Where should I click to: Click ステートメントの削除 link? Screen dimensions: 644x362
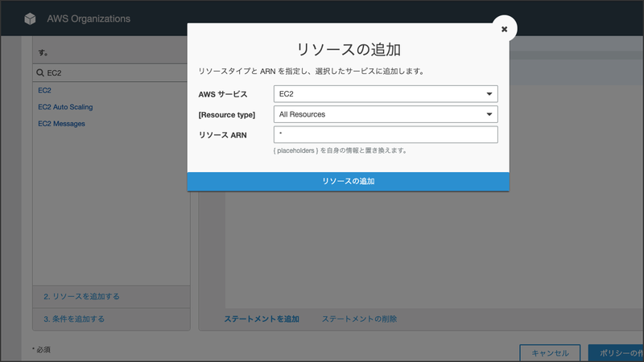[359, 319]
